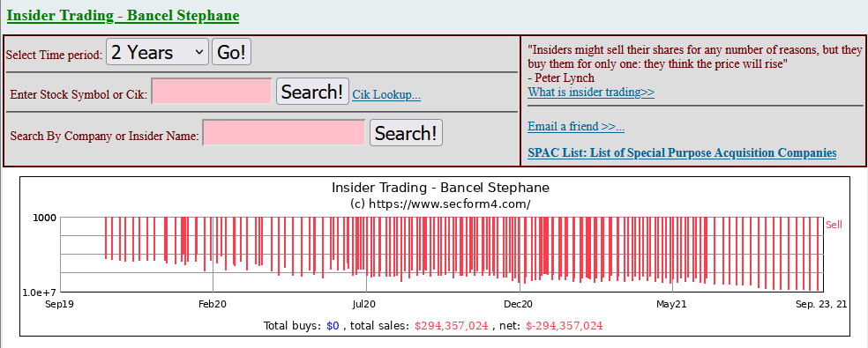Open the Cik Lookup link

tap(386, 94)
